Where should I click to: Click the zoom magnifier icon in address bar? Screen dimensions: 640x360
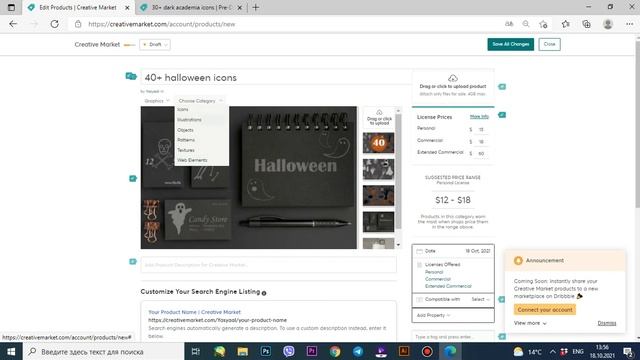pyautogui.click(x=526, y=24)
